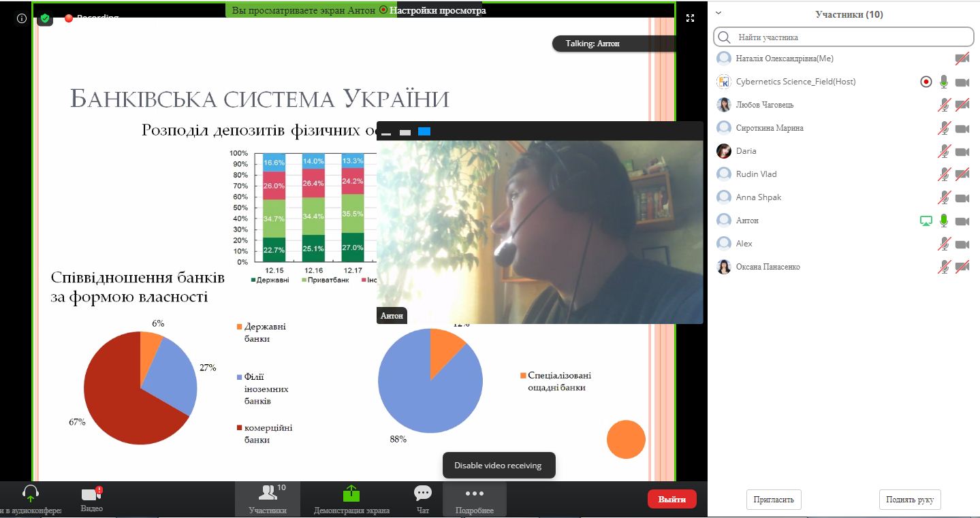Switch video window to small thumbnail view

(x=405, y=132)
